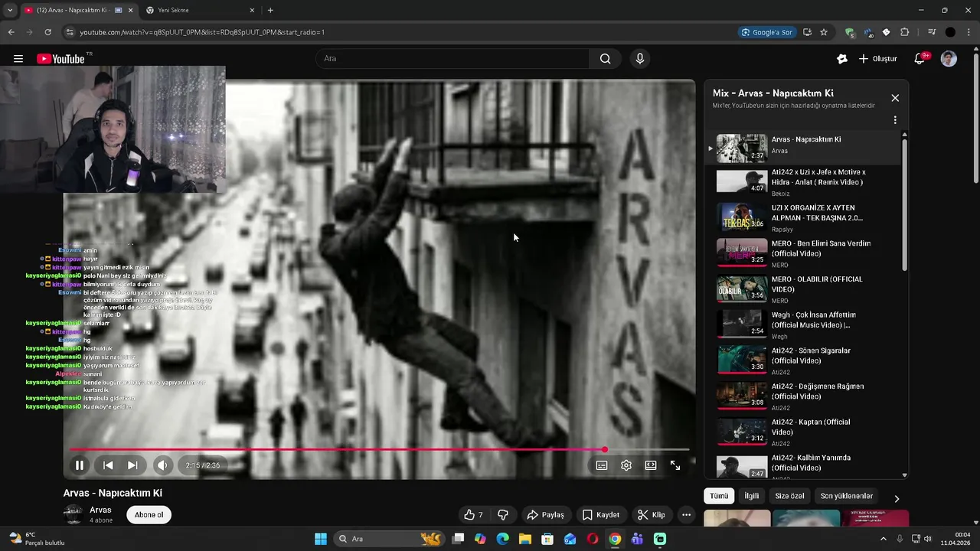Select the Size özel filter chip
This screenshot has width=980, height=551.
click(x=789, y=496)
